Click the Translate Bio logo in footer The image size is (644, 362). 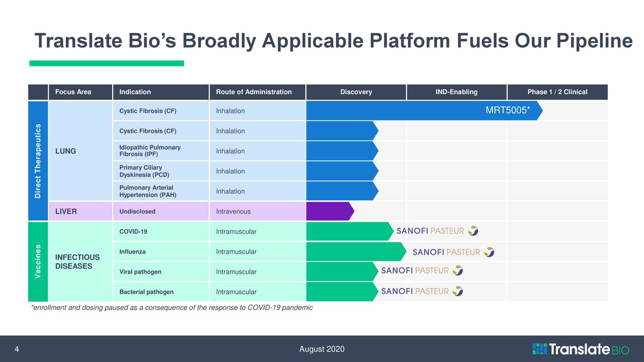click(x=581, y=349)
